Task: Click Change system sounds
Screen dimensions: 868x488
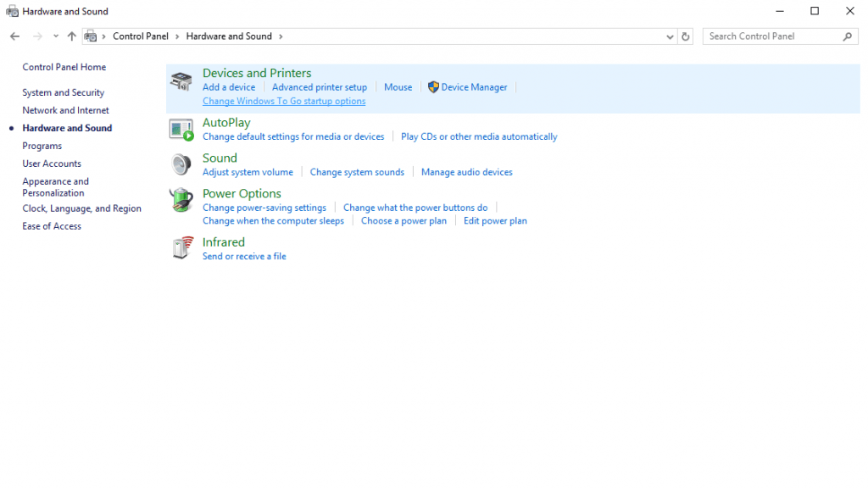Action: 357,172
